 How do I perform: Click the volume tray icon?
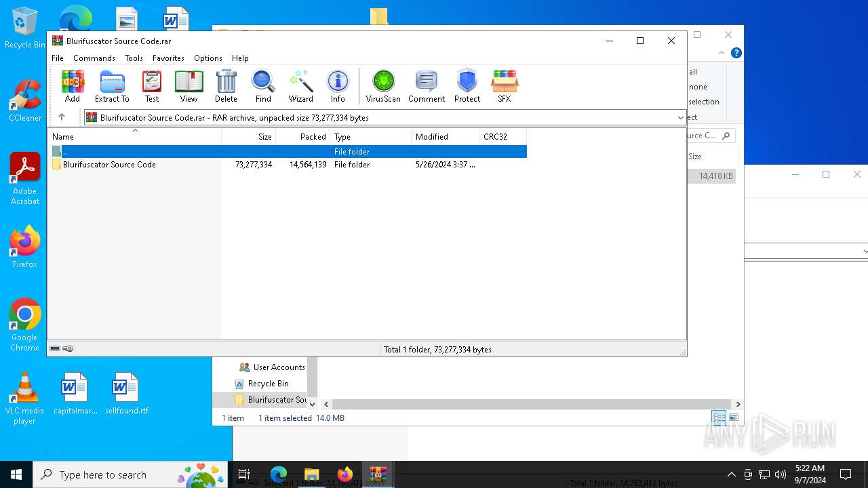click(x=781, y=474)
